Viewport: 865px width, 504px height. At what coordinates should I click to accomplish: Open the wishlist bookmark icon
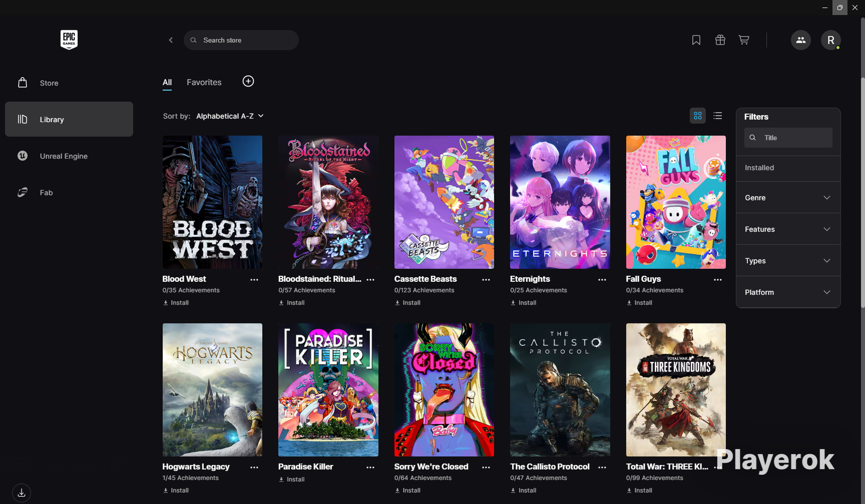696,40
